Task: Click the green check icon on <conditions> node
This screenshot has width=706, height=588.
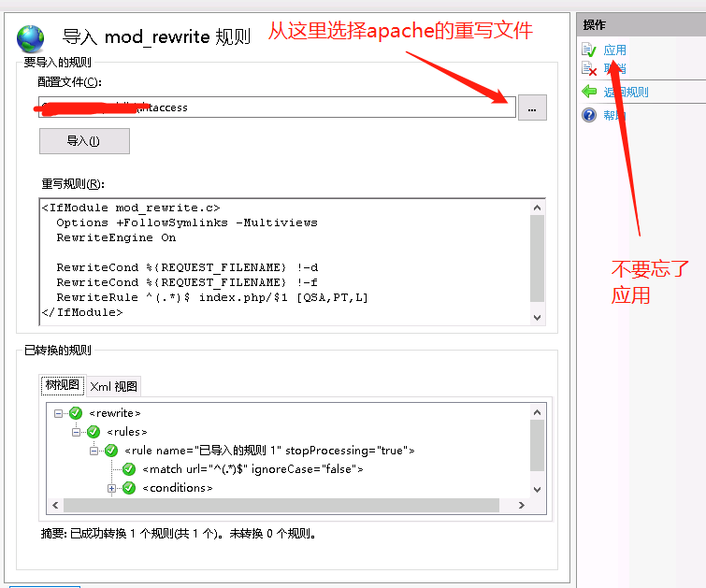Action: pos(128,488)
